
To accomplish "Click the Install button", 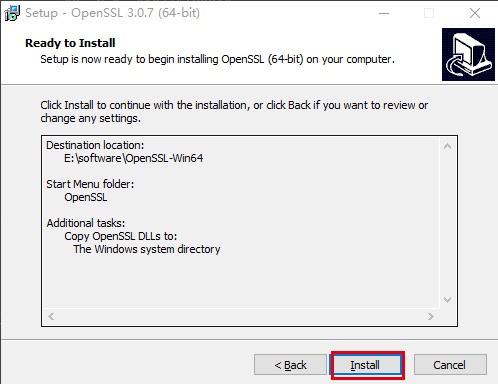I will tap(367, 365).
